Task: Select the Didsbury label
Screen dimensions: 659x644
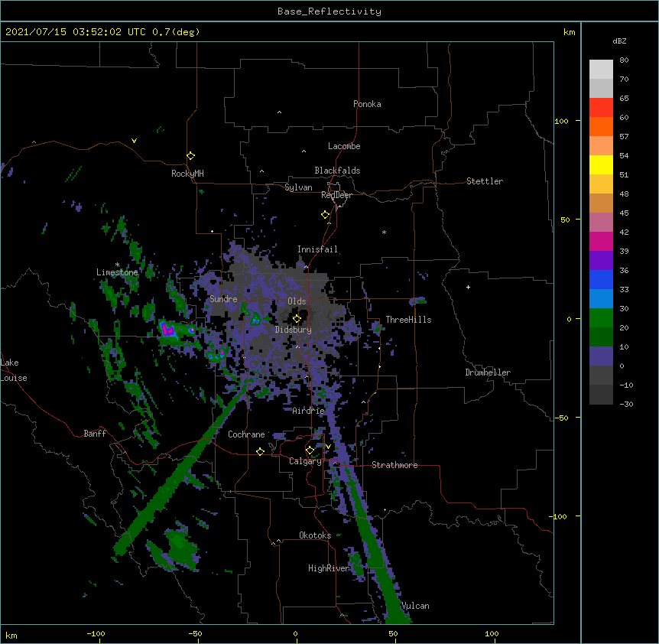Action: tap(294, 330)
